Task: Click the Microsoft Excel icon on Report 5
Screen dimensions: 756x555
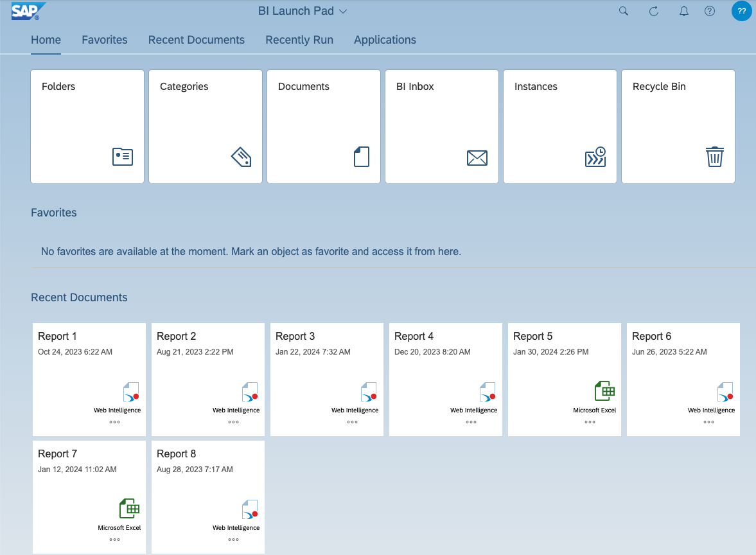Action: (604, 391)
